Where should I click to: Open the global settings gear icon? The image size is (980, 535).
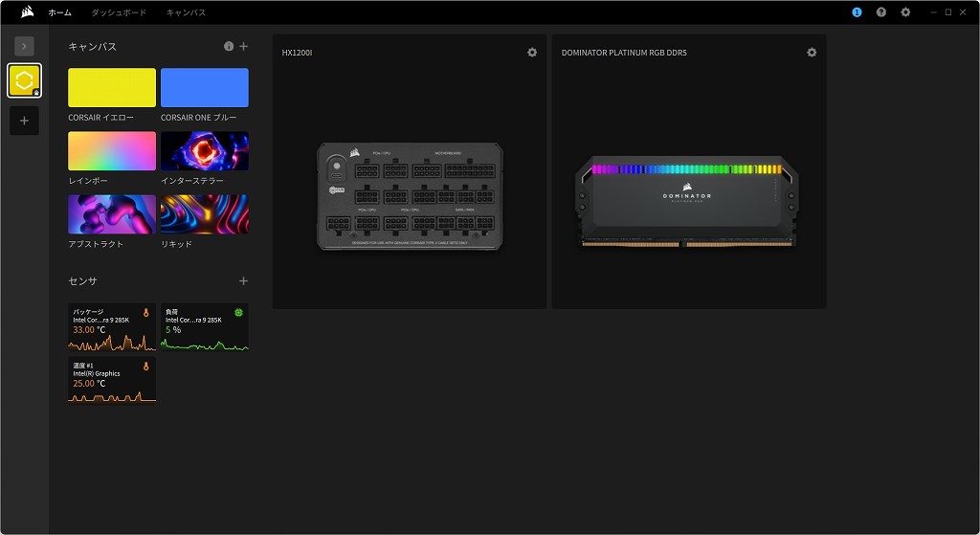905,11
